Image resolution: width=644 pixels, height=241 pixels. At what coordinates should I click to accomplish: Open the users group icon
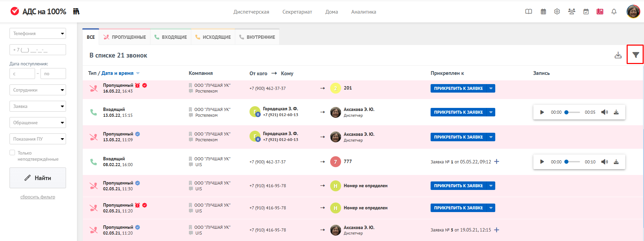tap(571, 12)
